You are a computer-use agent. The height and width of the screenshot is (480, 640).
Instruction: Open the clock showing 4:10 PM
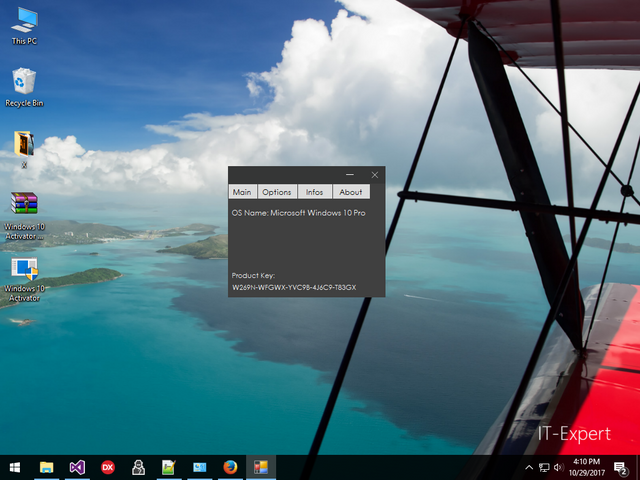tap(587, 467)
